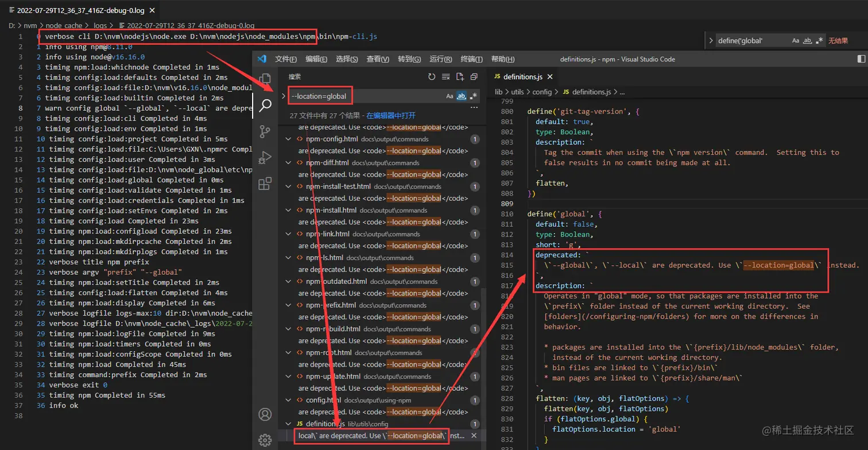Open the Search view magnifier icon
Viewport: 868px width, 450px height.
click(265, 105)
